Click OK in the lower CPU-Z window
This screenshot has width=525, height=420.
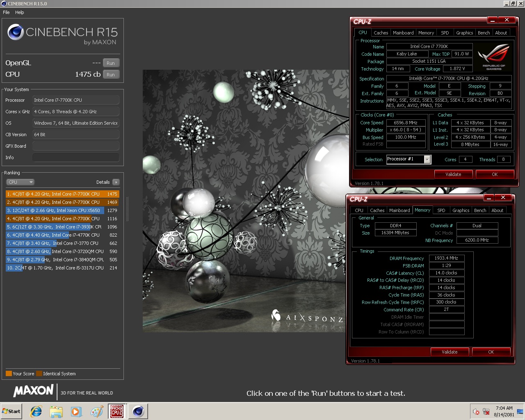pos(491,352)
